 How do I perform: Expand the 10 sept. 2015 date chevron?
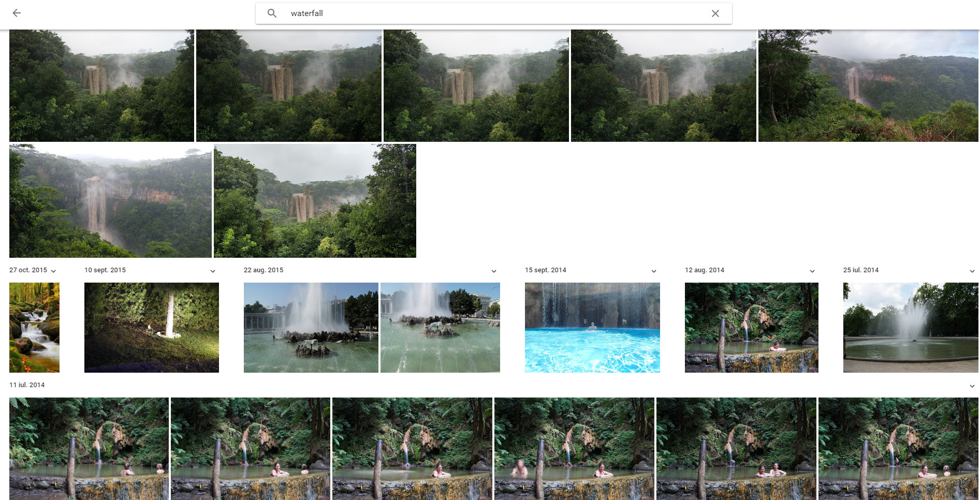(213, 271)
